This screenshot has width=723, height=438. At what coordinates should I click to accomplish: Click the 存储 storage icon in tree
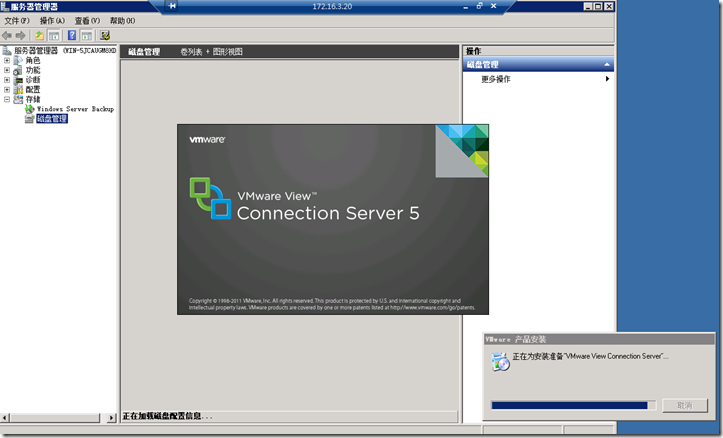coord(18,99)
